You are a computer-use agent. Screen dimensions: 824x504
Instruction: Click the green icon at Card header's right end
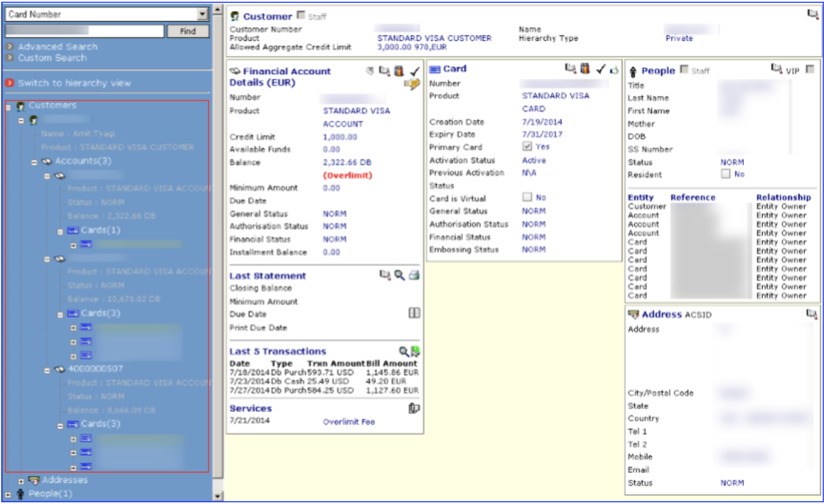(614, 70)
